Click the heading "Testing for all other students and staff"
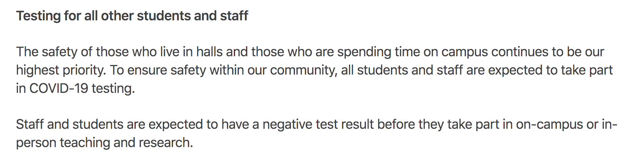The width and height of the screenshot is (644, 162). 132,16
